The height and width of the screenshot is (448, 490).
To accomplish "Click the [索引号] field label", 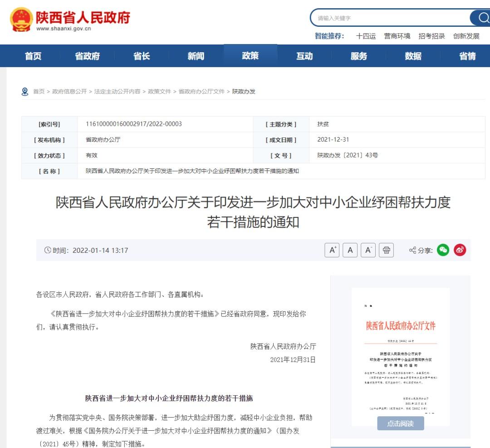I will click(49, 124).
